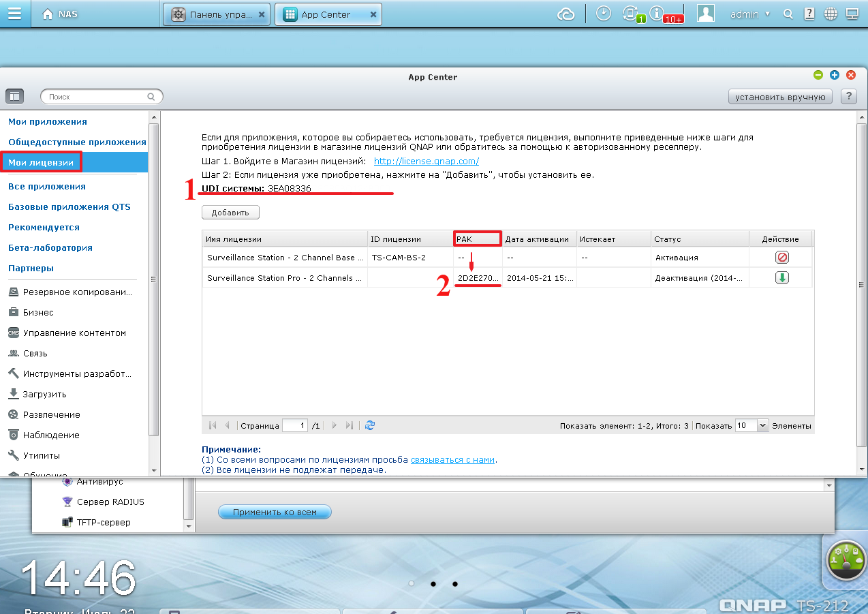The width and height of the screenshot is (868, 614).
Task: Open license.qnap.com link
Action: pyautogui.click(x=427, y=162)
